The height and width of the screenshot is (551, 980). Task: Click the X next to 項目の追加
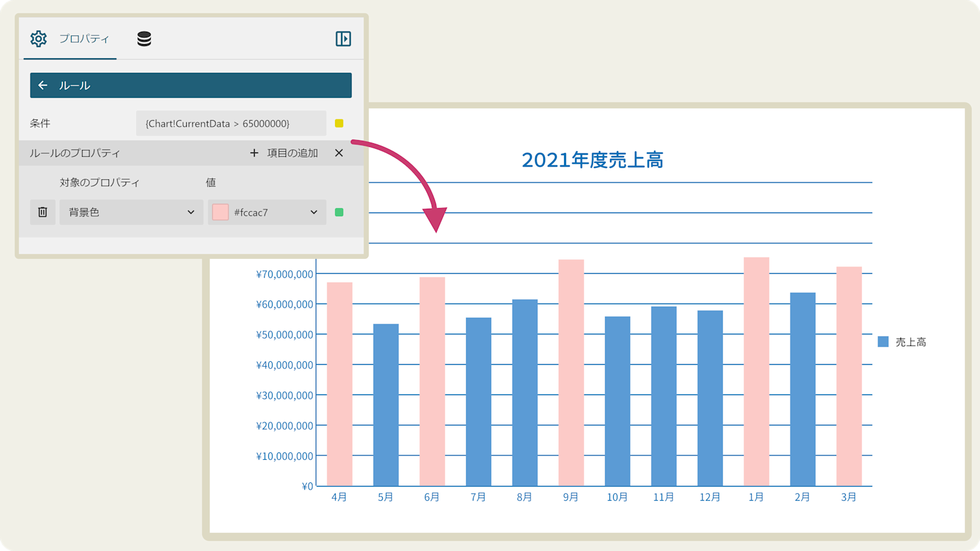tap(339, 153)
